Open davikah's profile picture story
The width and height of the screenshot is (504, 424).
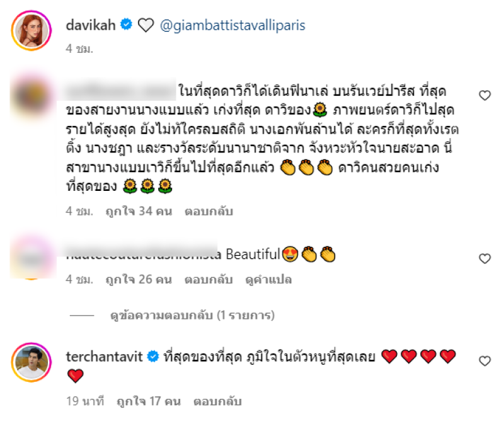31,30
